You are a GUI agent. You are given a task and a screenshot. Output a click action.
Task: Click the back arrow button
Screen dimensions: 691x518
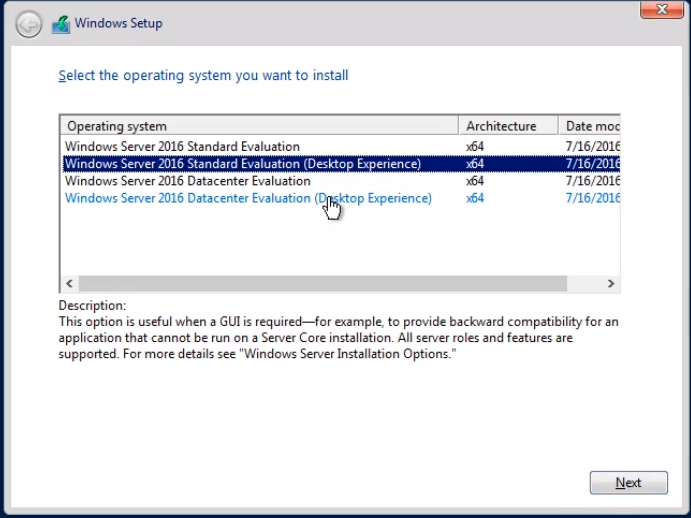pyautogui.click(x=30, y=23)
